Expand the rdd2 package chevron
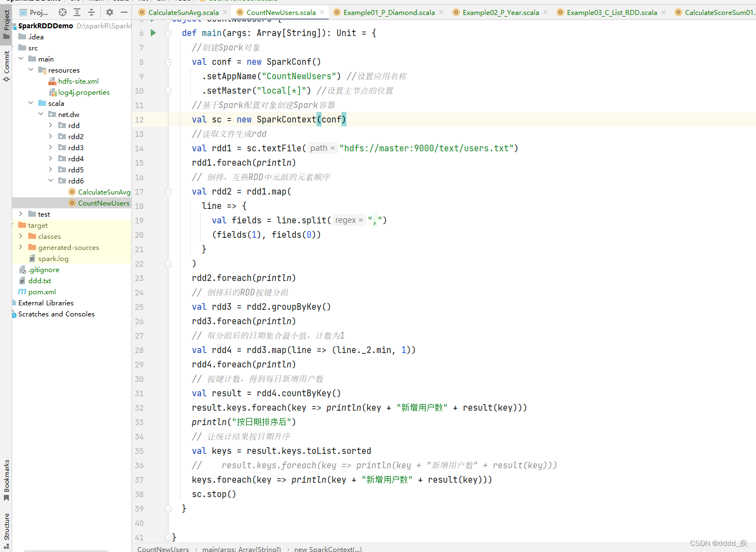The height and width of the screenshot is (552, 756). click(51, 136)
